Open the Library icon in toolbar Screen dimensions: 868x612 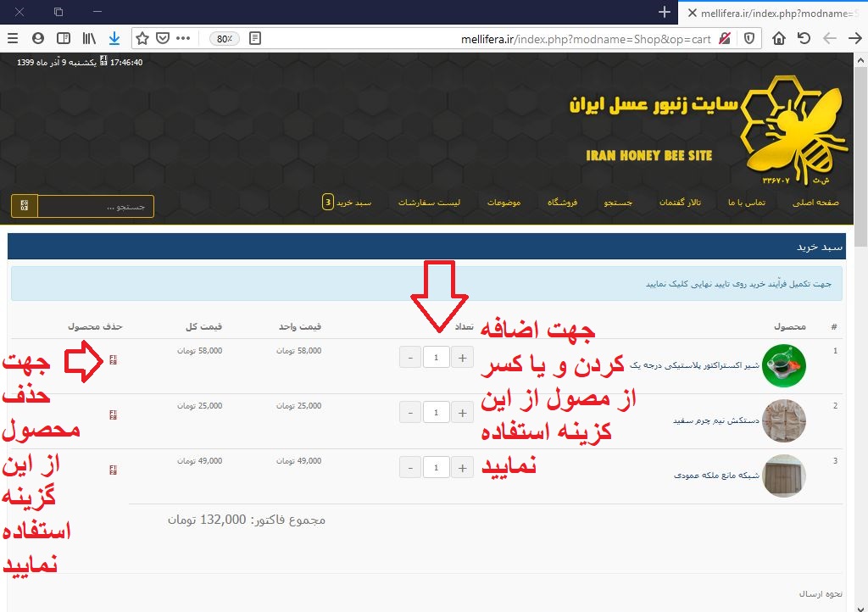(x=89, y=38)
